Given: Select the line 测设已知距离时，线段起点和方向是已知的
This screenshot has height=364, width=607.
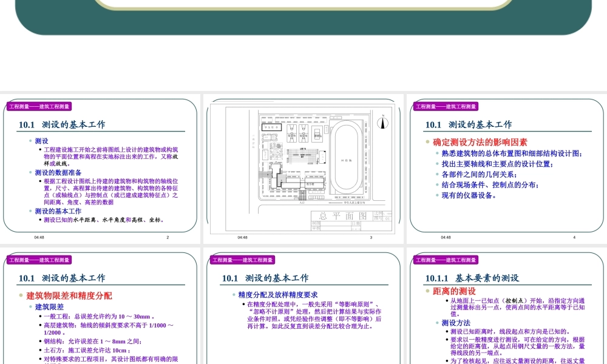Looking at the screenshot, I should pyautogui.click(x=510, y=331).
